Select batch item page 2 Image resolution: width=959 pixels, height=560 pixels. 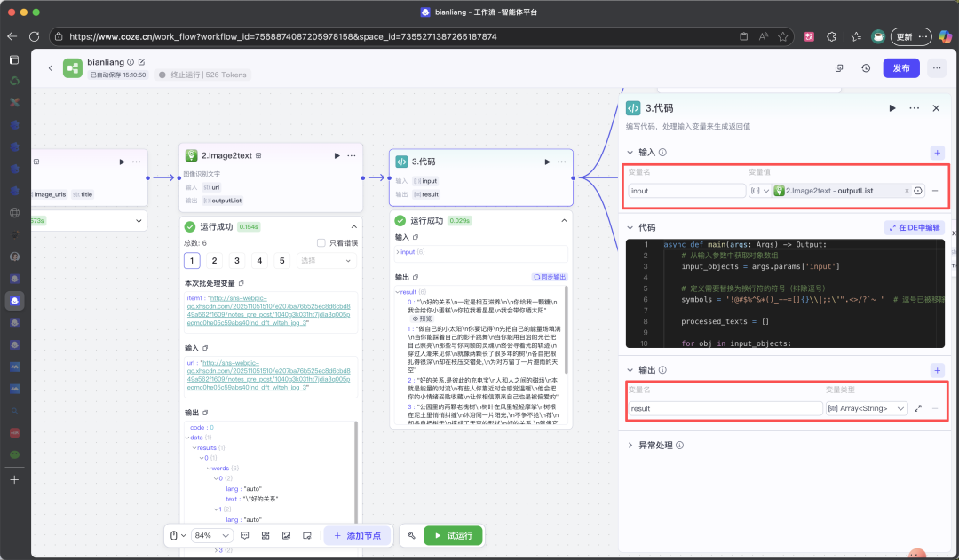pos(214,260)
